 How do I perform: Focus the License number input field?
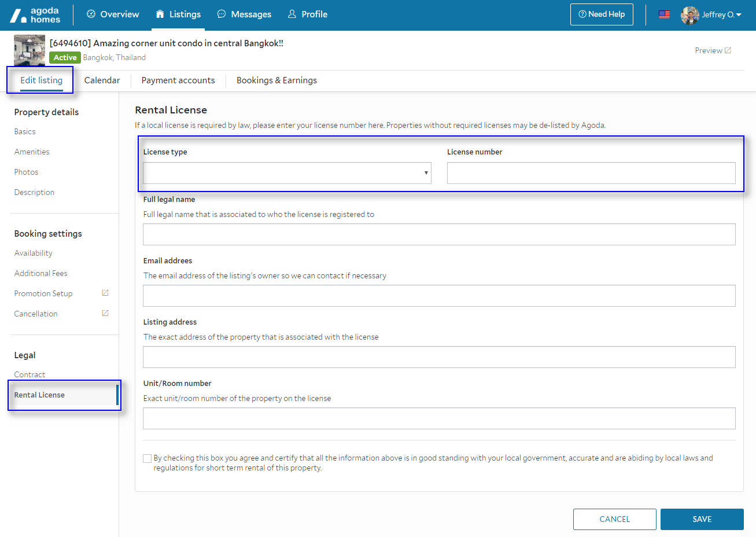(x=591, y=173)
